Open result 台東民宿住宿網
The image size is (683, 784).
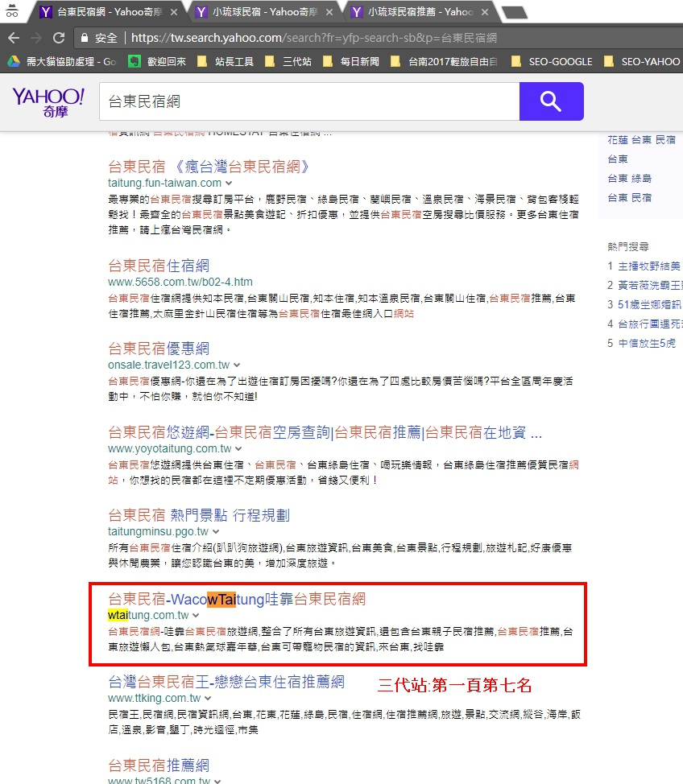tap(159, 266)
